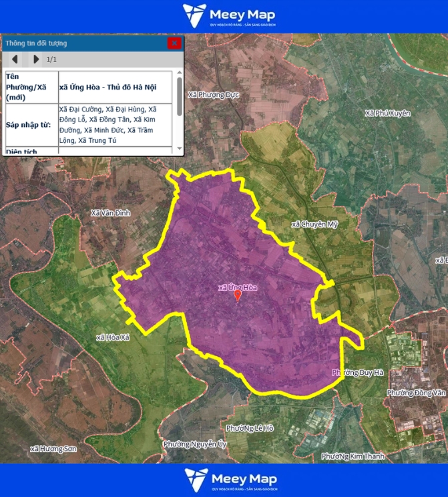
Task: Select the Xã Phượng Dực area
Action: coord(214,95)
